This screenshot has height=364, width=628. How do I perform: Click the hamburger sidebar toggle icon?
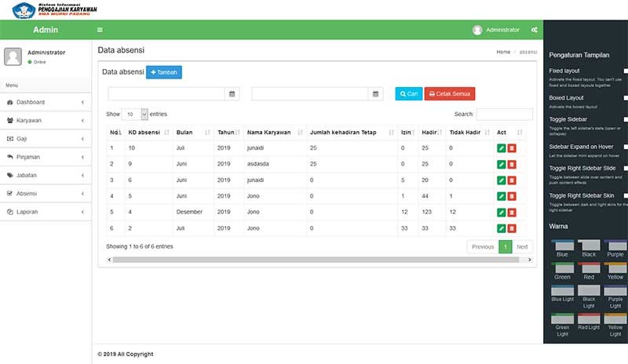(100, 30)
